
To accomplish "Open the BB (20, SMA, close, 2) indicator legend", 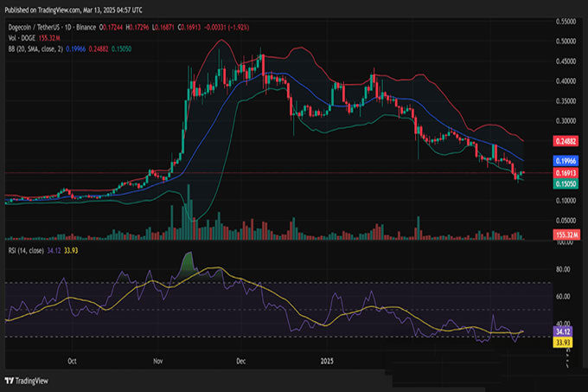I will click(x=35, y=49).
